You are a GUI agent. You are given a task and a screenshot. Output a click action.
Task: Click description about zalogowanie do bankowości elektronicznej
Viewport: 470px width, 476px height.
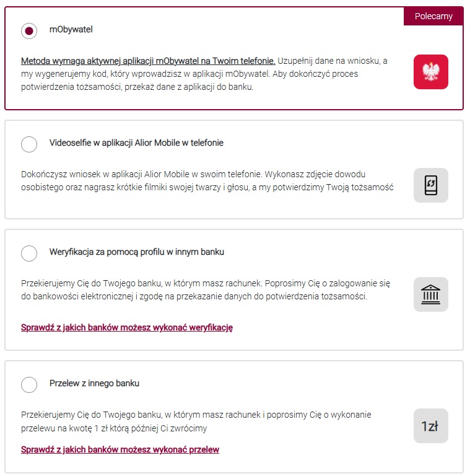pos(206,289)
